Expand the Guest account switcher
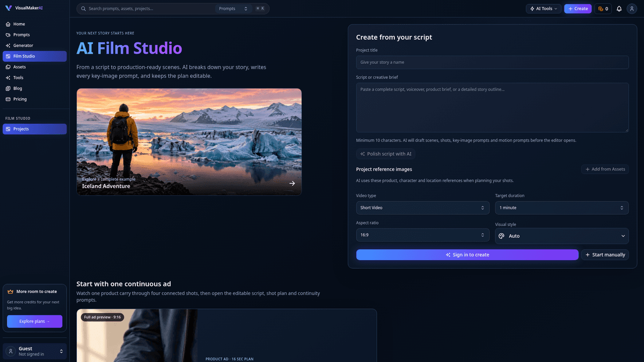The image size is (644, 362). click(35, 351)
